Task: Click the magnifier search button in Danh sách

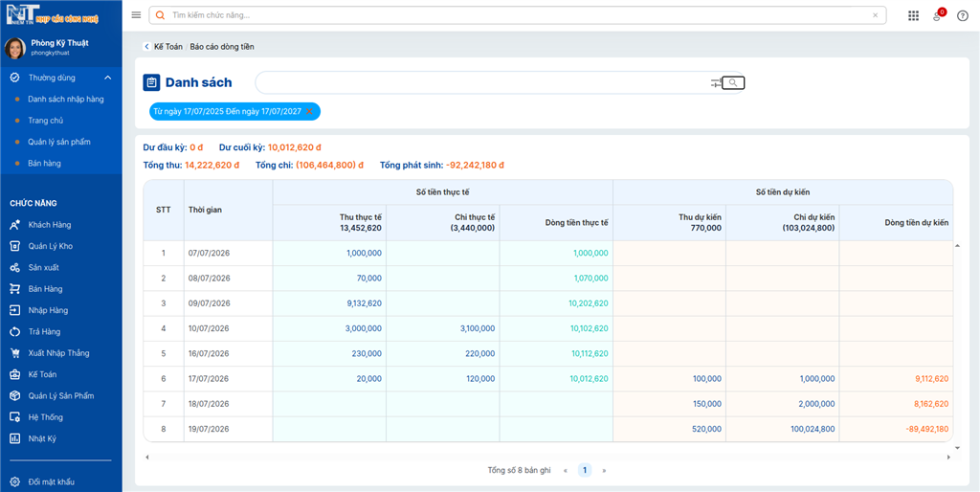Action: pos(733,82)
